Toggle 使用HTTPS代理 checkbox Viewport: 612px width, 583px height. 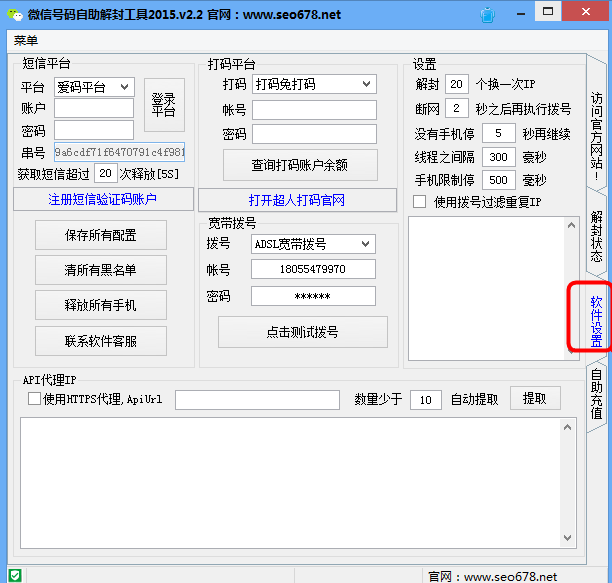[34, 399]
